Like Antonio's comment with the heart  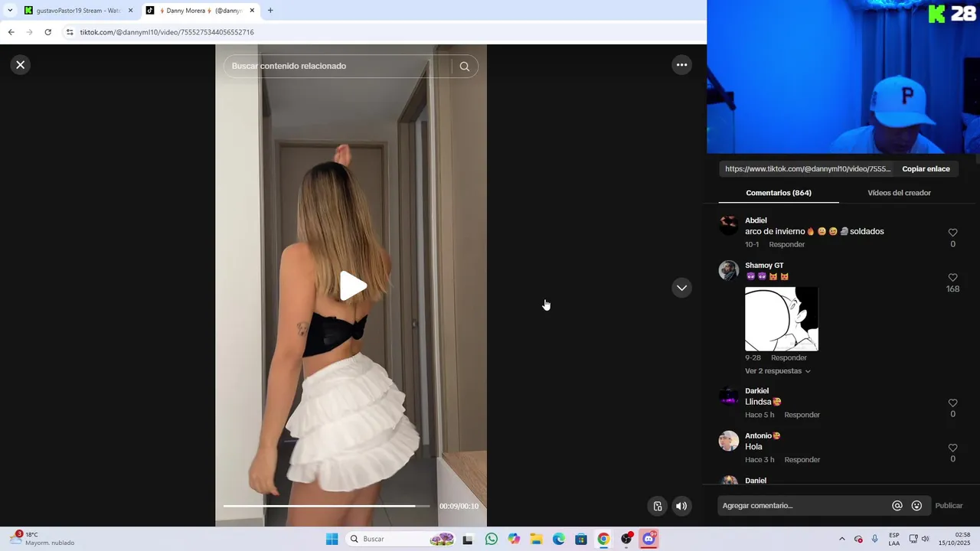(952, 448)
